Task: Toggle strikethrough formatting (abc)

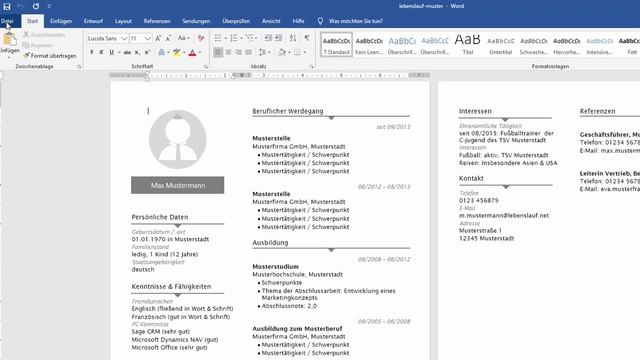Action: click(127, 52)
